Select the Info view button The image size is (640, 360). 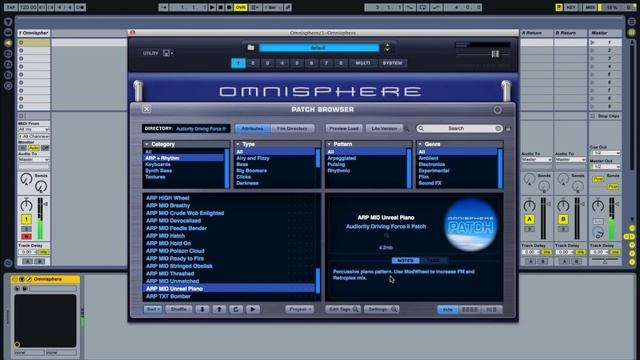tap(448, 310)
